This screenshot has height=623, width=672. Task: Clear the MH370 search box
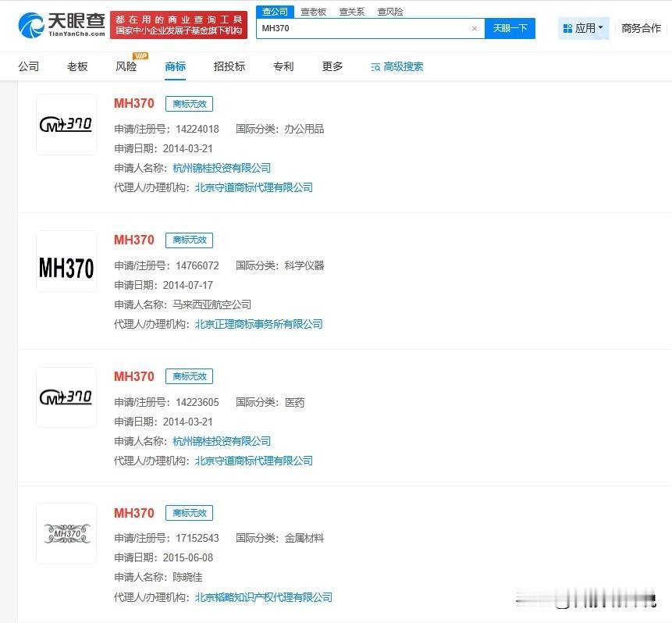coord(474,28)
